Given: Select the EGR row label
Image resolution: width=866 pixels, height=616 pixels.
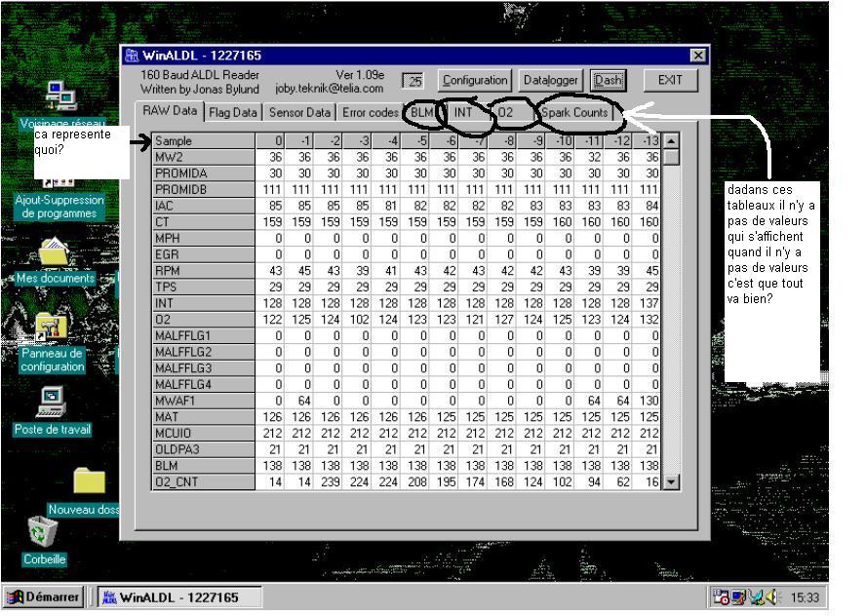Looking at the screenshot, I should click(x=203, y=254).
